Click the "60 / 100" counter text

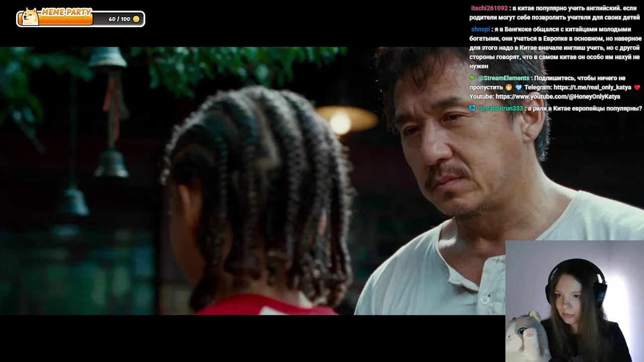pyautogui.click(x=119, y=19)
